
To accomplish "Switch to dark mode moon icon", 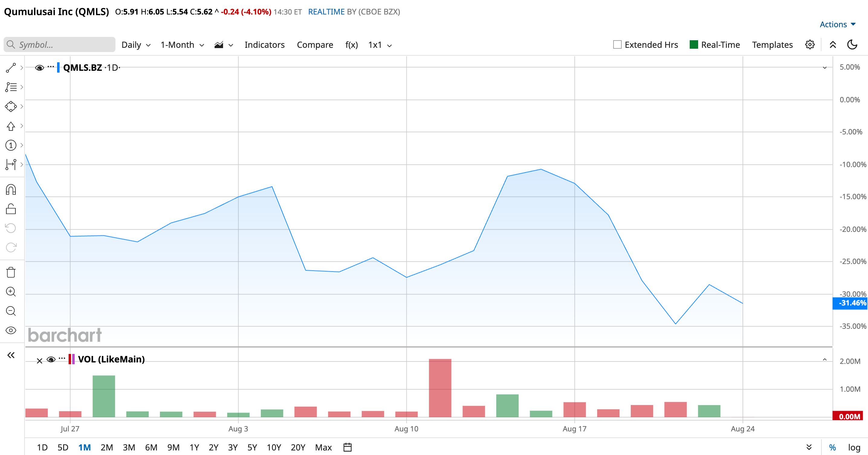I will [852, 45].
